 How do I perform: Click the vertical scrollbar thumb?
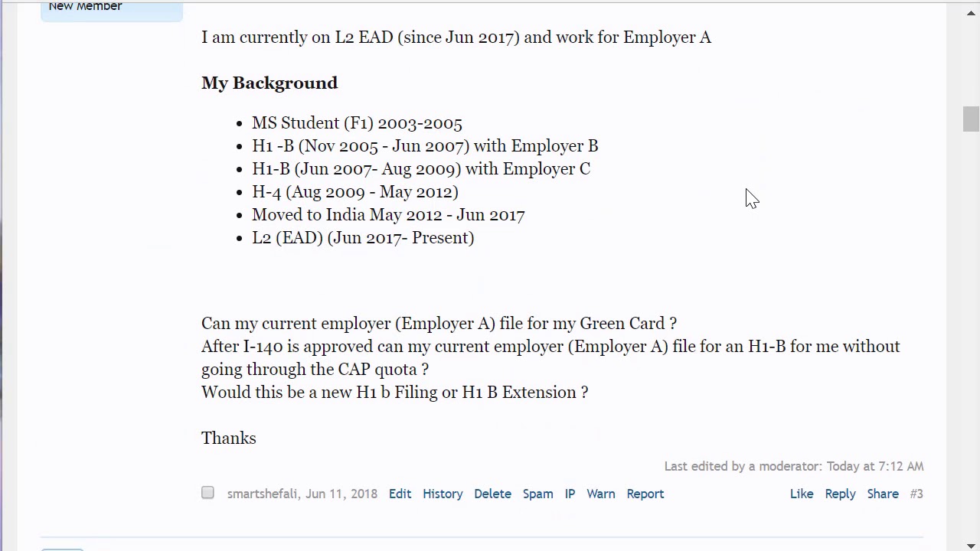971,119
